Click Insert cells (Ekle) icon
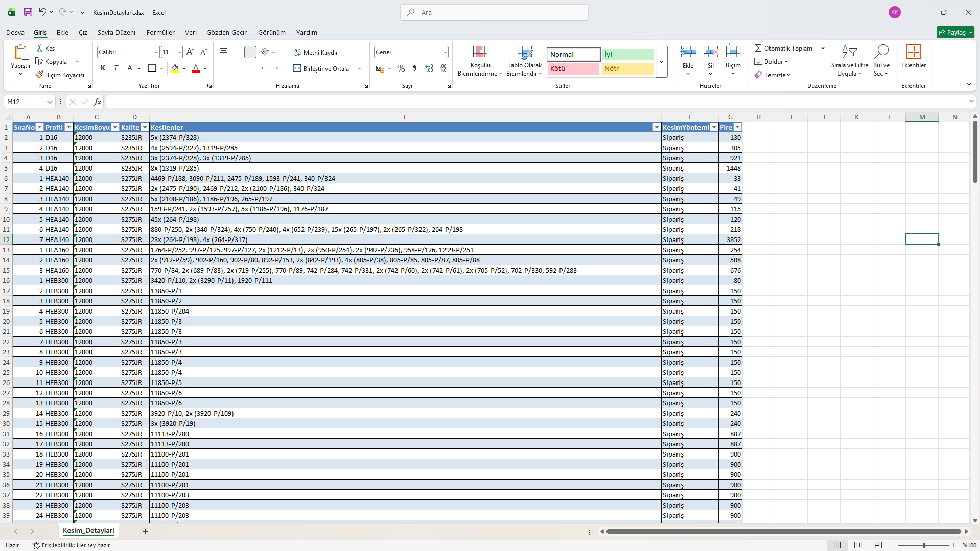 point(688,52)
